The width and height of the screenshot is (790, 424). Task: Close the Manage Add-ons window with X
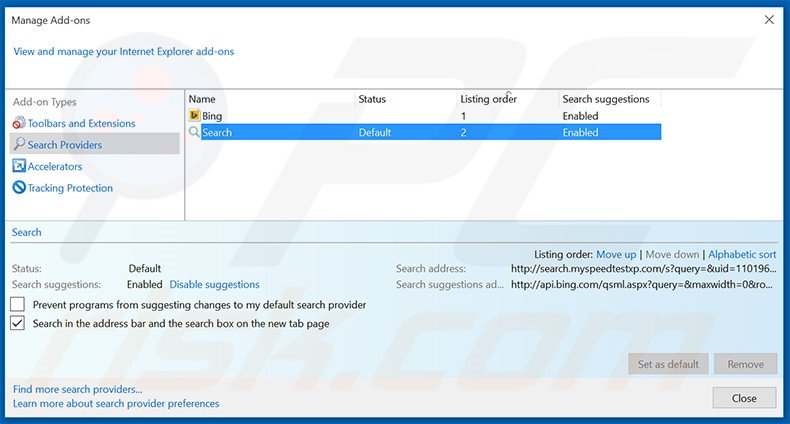769,20
